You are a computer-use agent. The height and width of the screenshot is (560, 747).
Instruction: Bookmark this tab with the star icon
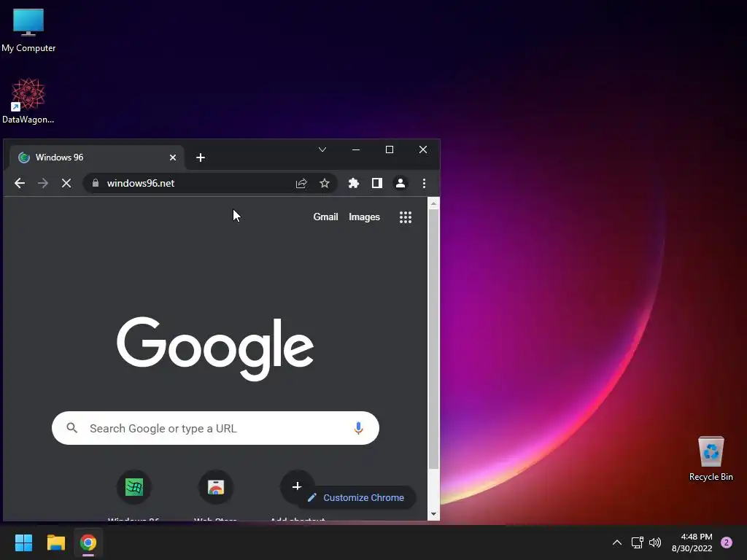tap(325, 183)
